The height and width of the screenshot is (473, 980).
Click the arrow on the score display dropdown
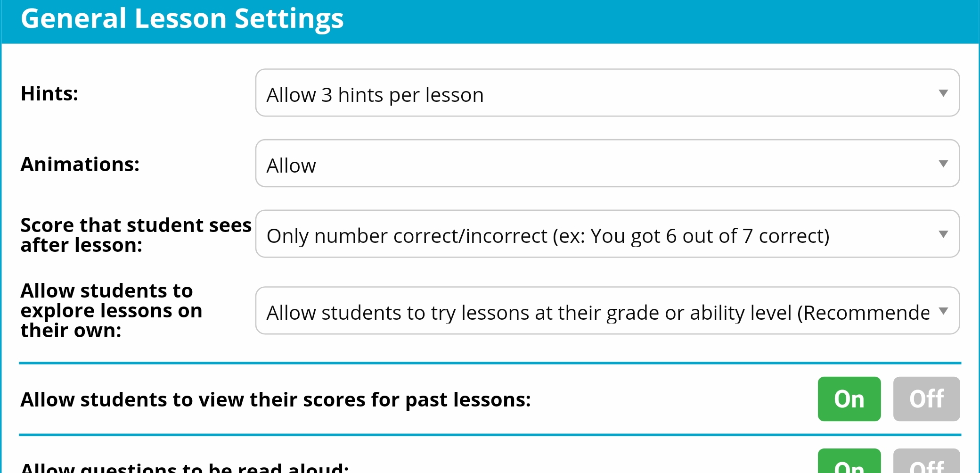(943, 234)
